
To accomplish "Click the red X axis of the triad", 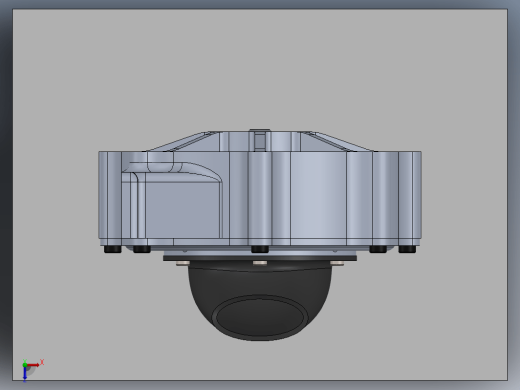I will 33,365.
